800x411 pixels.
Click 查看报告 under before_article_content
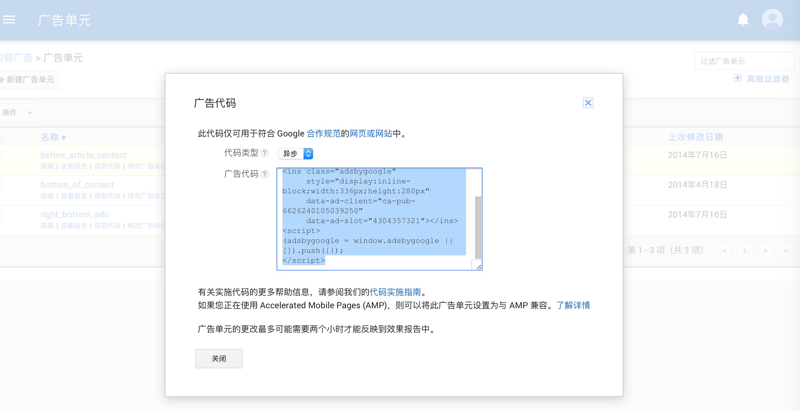74,166
